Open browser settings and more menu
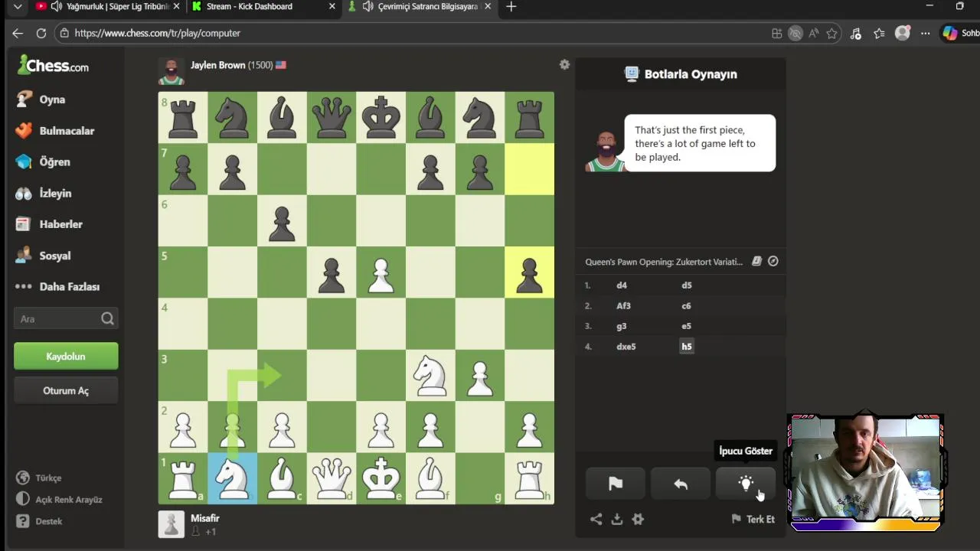 926,33
